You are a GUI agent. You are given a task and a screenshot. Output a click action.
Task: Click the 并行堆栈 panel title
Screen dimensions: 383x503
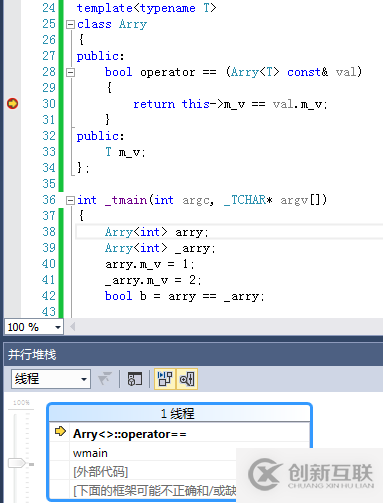[x=32, y=354]
